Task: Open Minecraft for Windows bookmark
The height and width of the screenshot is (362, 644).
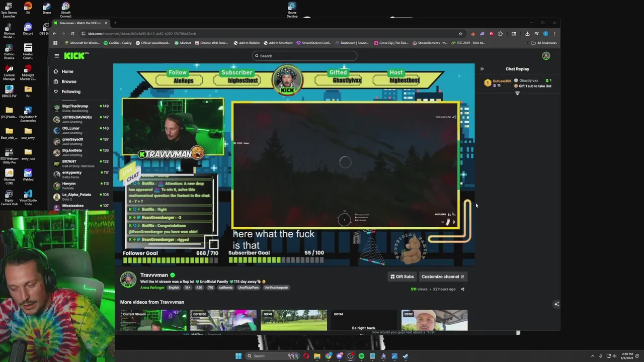Action: pyautogui.click(x=81, y=43)
